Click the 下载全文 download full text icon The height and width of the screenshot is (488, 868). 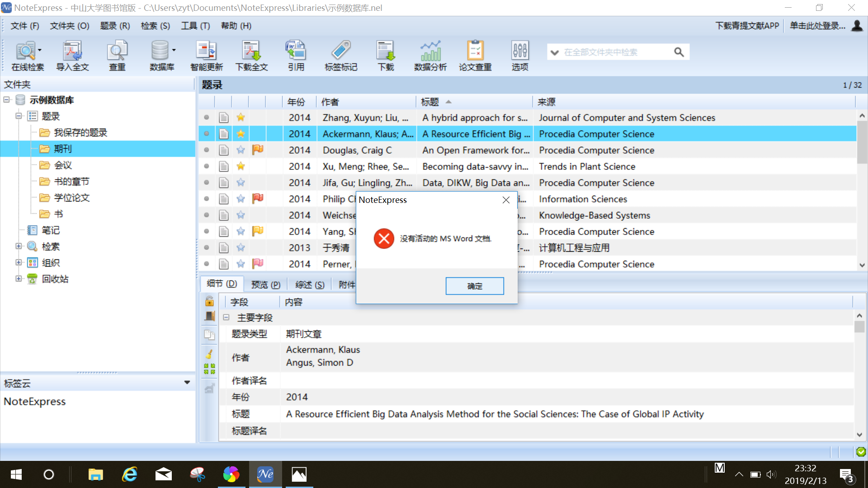(251, 56)
